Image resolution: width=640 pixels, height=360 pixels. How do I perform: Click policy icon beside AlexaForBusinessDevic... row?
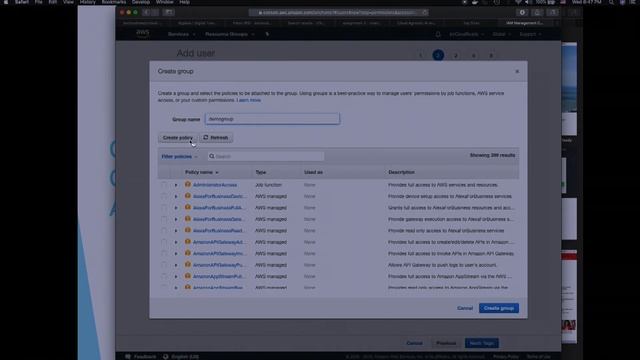tap(188, 196)
